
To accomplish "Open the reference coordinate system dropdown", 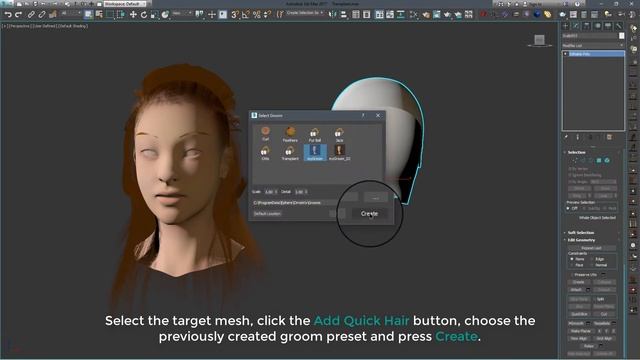I will (x=182, y=13).
